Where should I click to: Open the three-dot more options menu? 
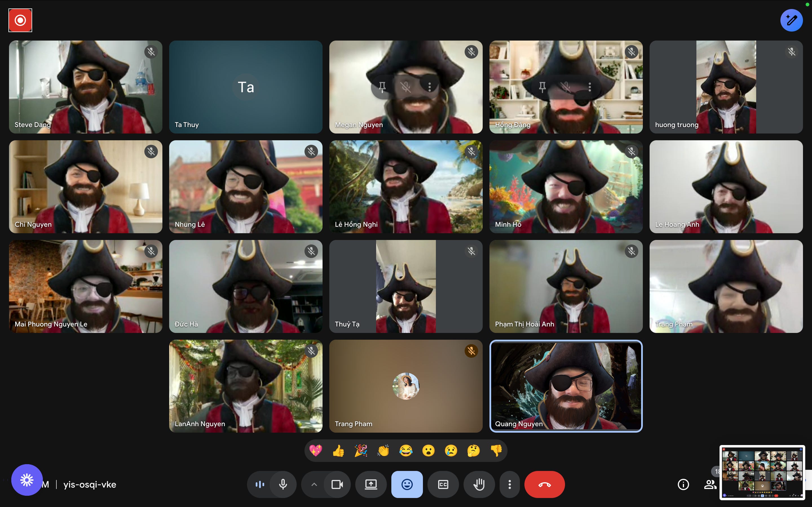coord(509,484)
